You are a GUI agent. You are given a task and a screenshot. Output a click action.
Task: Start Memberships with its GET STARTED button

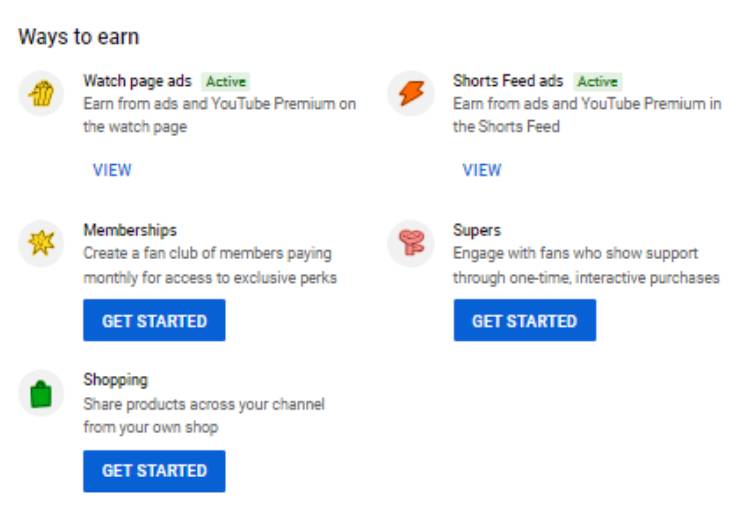(x=154, y=320)
